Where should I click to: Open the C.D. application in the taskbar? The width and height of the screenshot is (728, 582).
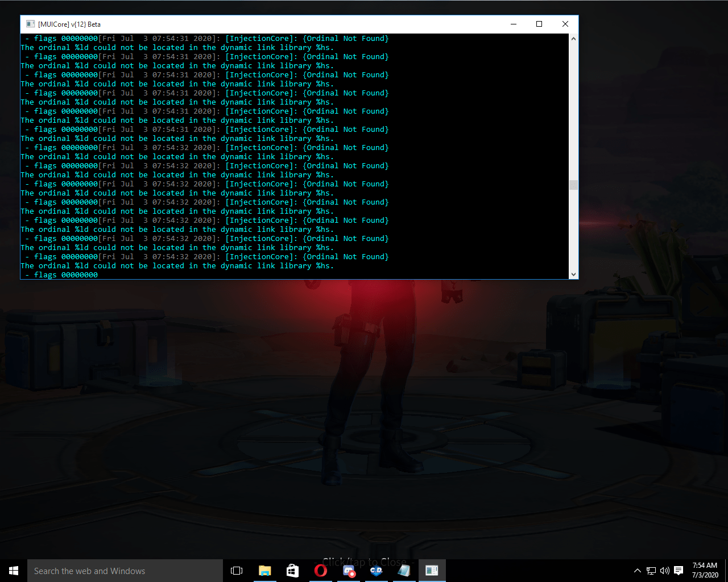tap(376, 571)
